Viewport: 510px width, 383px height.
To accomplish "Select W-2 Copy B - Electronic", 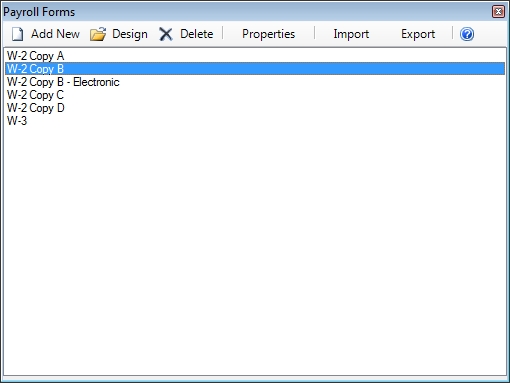I will [255, 82].
